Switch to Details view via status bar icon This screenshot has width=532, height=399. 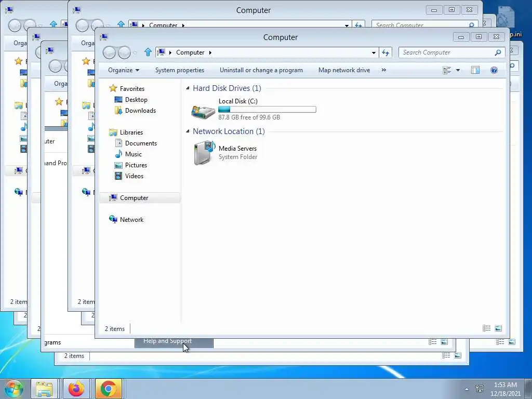pyautogui.click(x=486, y=328)
